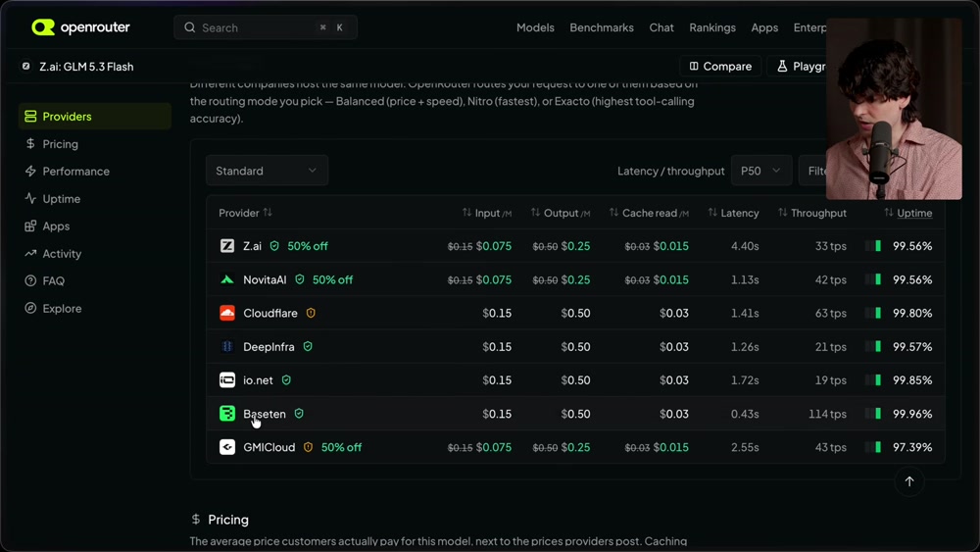Click the Apps grid icon in sidebar
The height and width of the screenshot is (552, 980).
(30, 226)
